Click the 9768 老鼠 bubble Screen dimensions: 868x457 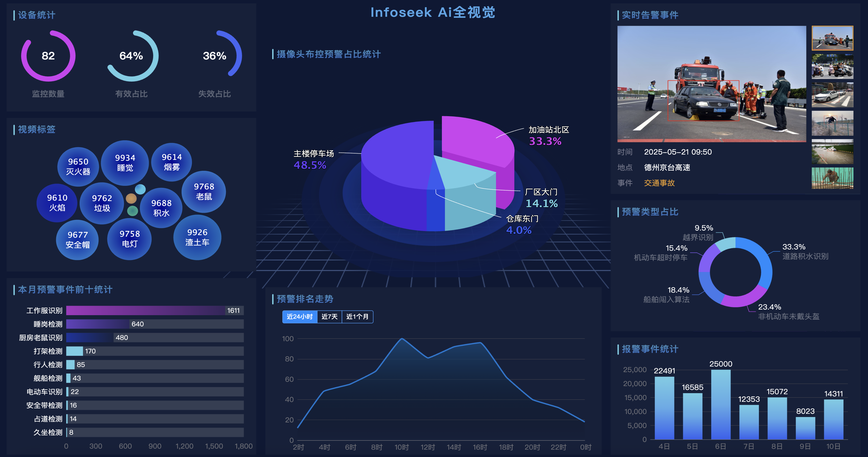pyautogui.click(x=204, y=192)
